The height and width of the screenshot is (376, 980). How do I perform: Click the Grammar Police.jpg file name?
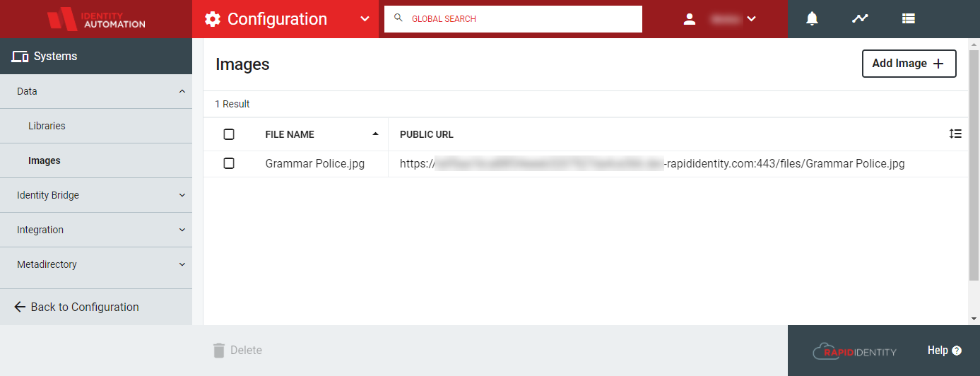[x=315, y=163]
